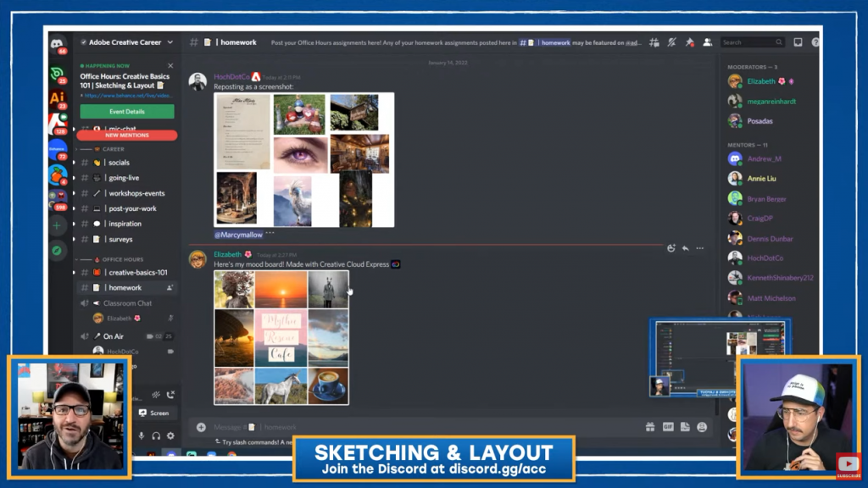The image size is (868, 488).
Task: Open the Threads icon in the channel header
Action: (x=654, y=42)
